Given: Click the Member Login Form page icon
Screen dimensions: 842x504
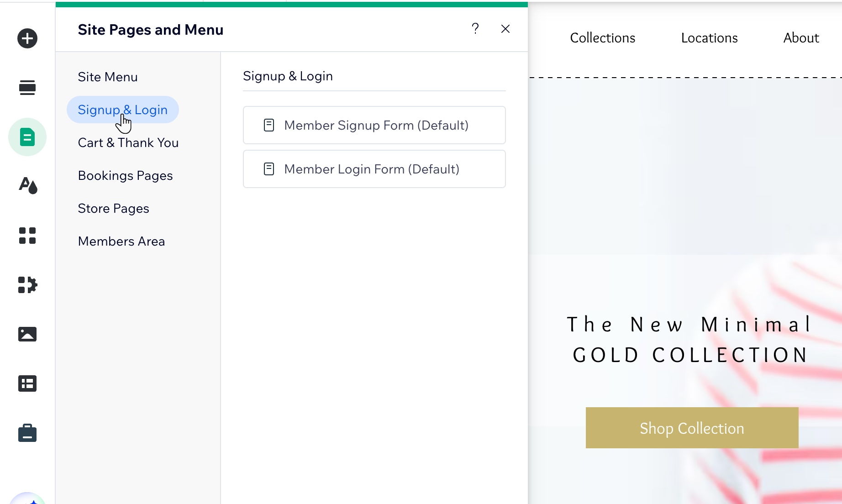Looking at the screenshot, I should point(269,169).
